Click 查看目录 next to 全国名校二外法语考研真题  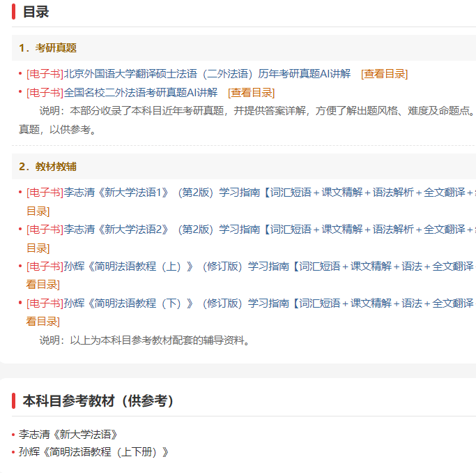[252, 92]
